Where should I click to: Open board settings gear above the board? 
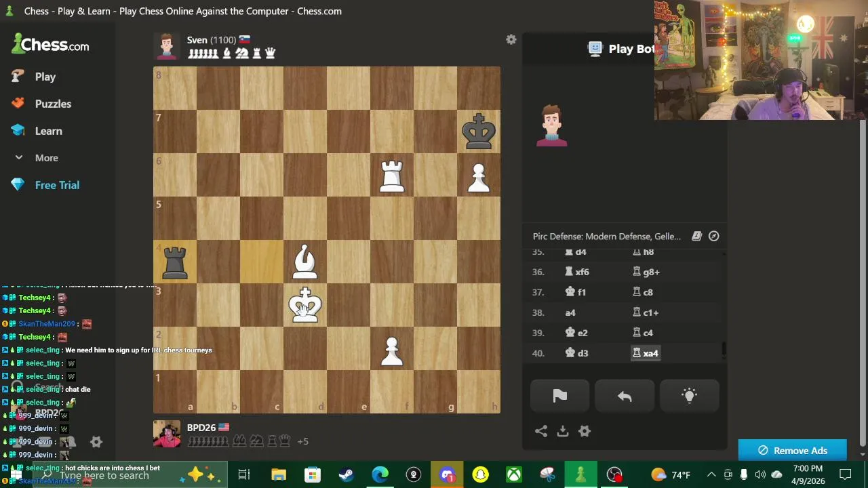[x=511, y=40]
